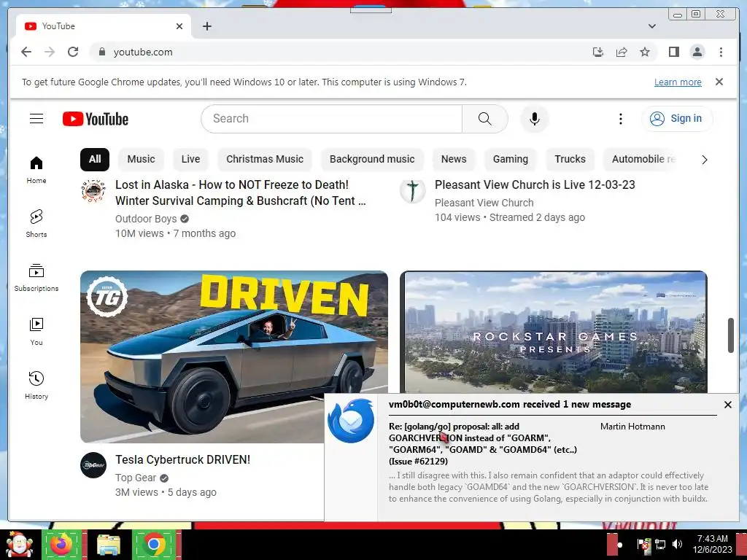Click the search magnifier button

click(x=484, y=119)
